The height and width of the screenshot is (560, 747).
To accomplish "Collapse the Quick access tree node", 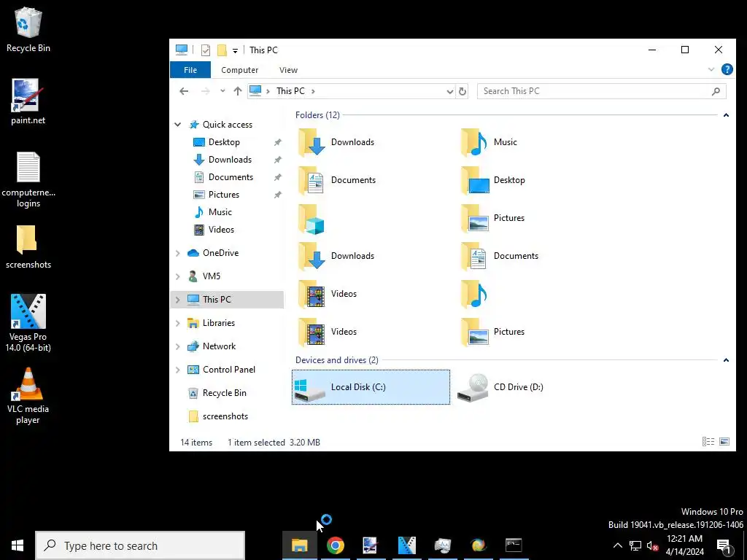I will 178,125.
